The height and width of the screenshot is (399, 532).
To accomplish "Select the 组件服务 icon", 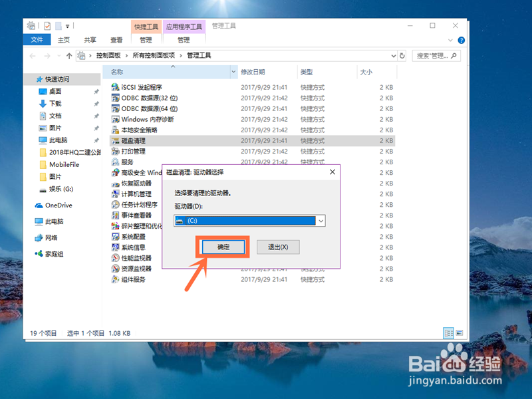I will 115,279.
